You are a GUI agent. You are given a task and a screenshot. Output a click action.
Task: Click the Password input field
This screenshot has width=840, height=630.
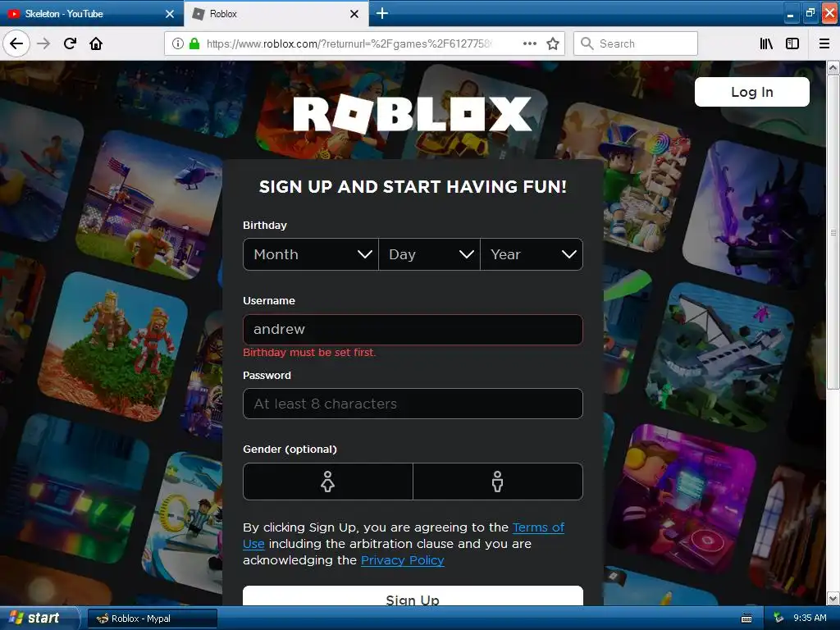413,404
